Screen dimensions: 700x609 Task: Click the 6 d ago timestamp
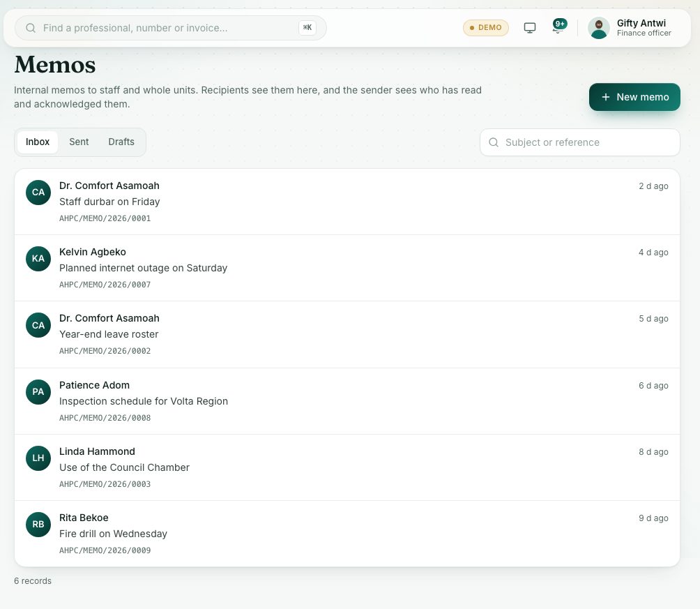[x=653, y=386]
